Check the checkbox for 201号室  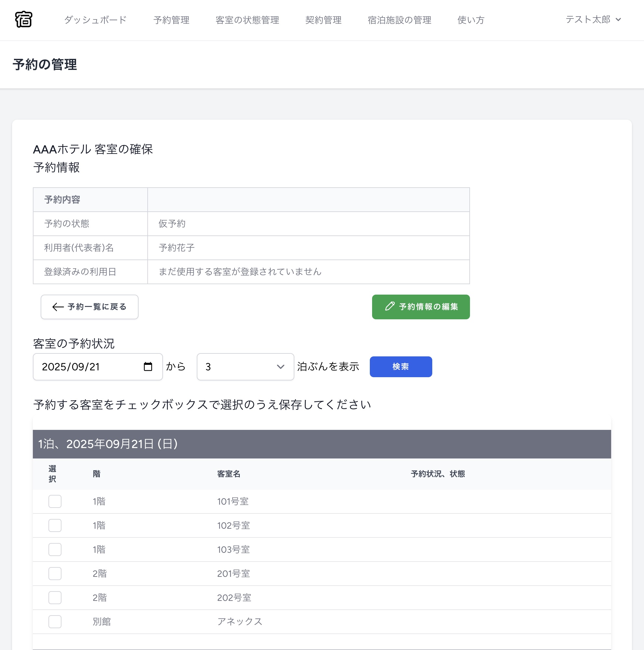pyautogui.click(x=55, y=574)
